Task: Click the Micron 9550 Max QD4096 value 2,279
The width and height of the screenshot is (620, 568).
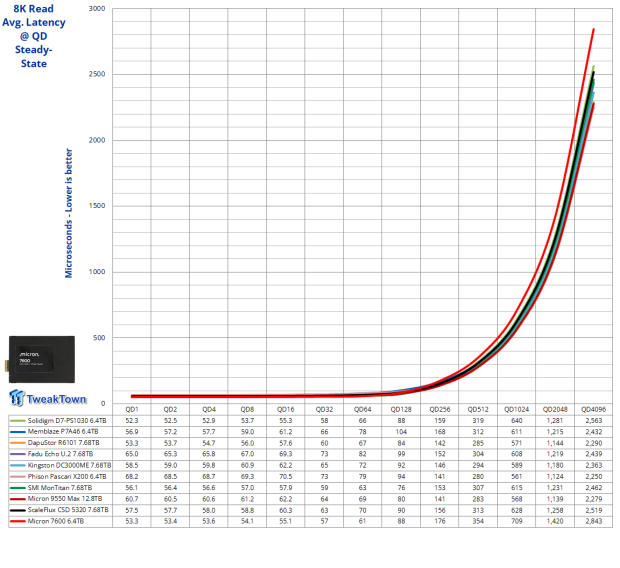Action: pyautogui.click(x=594, y=499)
